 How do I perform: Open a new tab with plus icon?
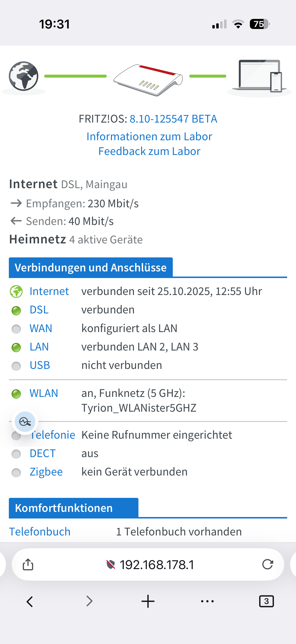148,601
